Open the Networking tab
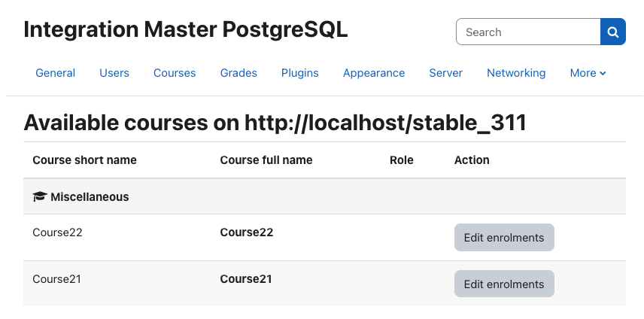This screenshot has height=319, width=644. coord(516,73)
